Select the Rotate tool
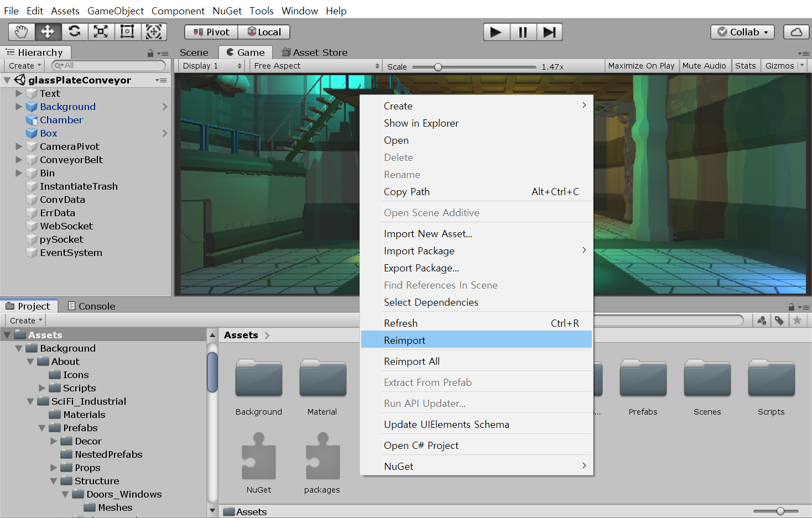This screenshot has height=518, width=812. (74, 32)
